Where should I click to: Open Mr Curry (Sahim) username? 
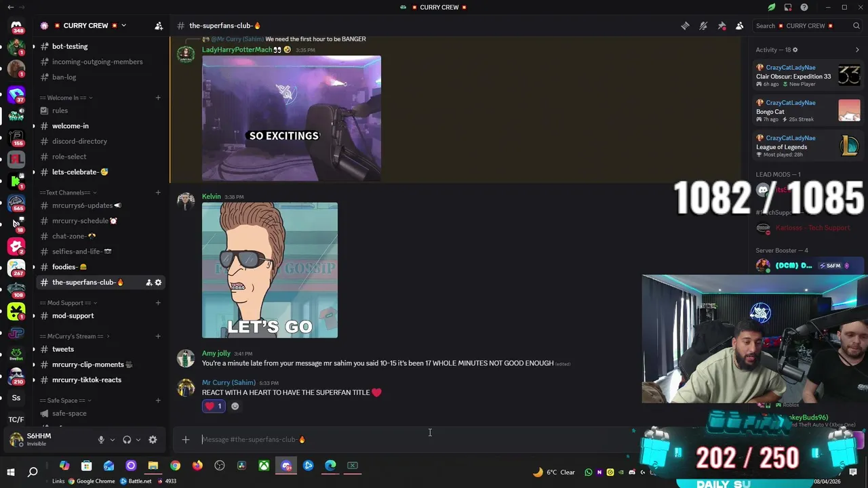point(229,383)
